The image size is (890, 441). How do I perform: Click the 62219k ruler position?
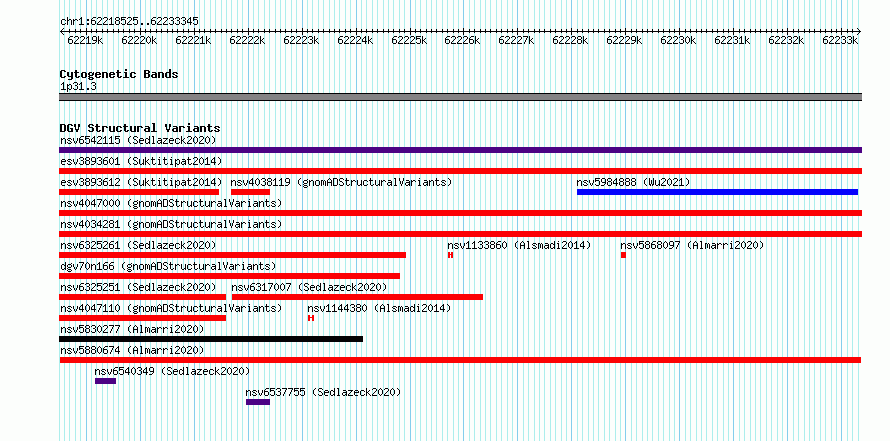coord(85,41)
